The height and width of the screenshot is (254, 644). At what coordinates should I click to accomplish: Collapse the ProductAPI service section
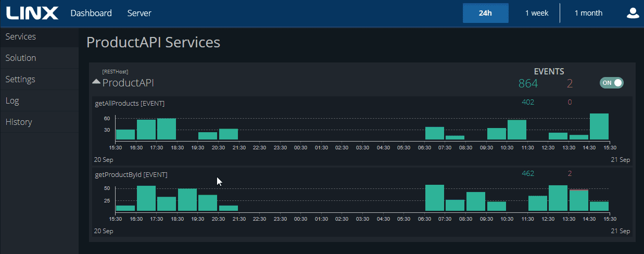(x=96, y=82)
